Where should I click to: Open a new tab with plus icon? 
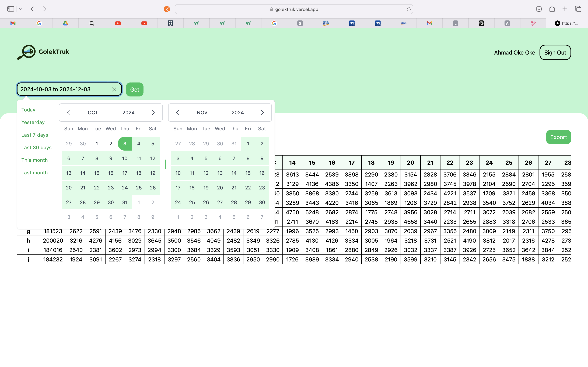(x=565, y=9)
